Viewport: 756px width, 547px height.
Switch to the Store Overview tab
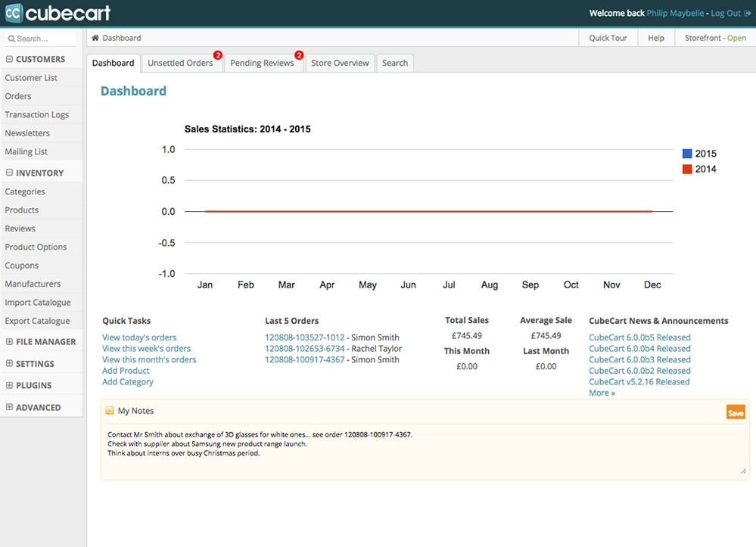point(340,64)
